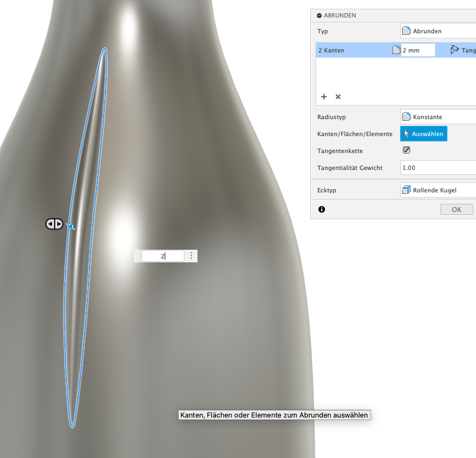Image resolution: width=476 pixels, height=458 pixels.
Task: Select the 2 Kanten row in the list
Action: point(350,50)
